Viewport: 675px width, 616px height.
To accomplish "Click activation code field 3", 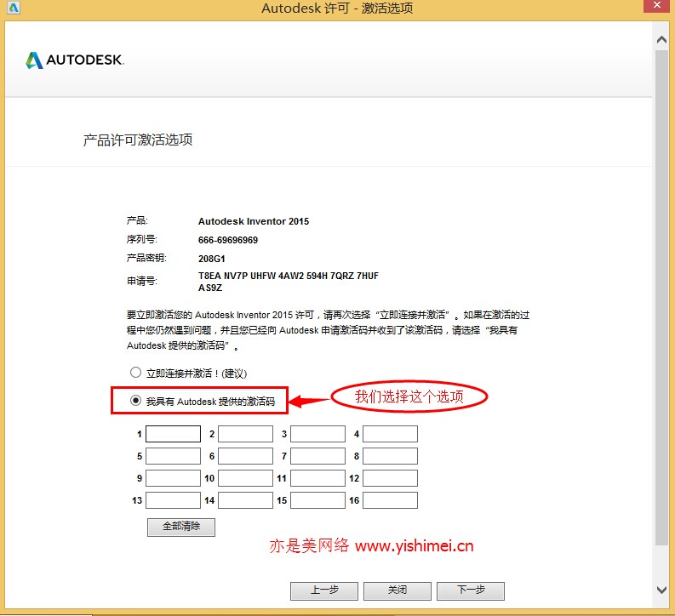I will click(x=317, y=434).
